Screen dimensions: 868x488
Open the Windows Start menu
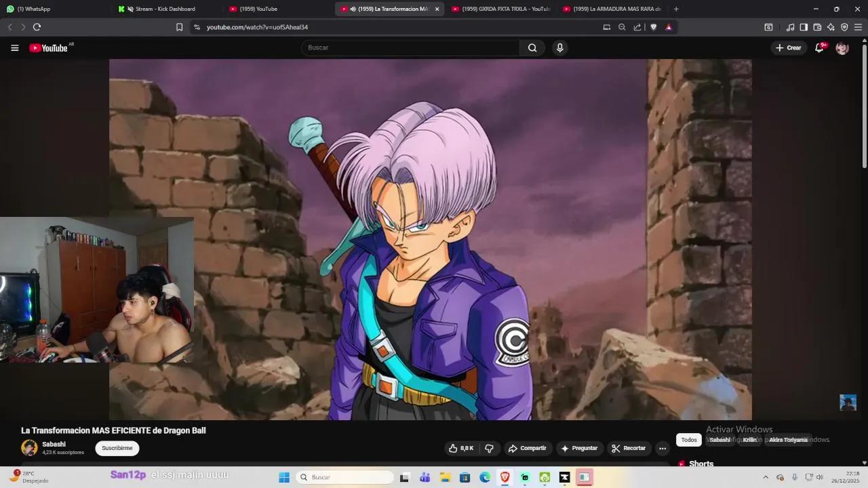point(284,477)
